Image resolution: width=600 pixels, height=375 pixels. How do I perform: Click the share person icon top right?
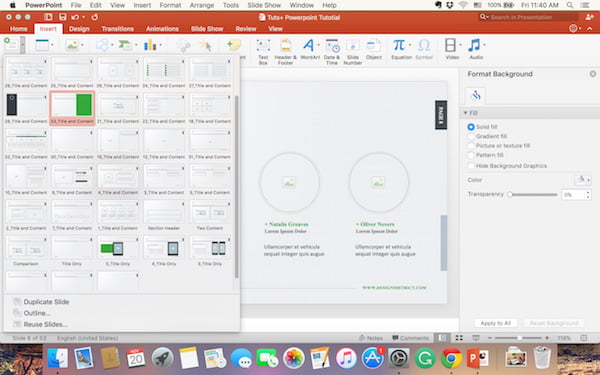(590, 17)
